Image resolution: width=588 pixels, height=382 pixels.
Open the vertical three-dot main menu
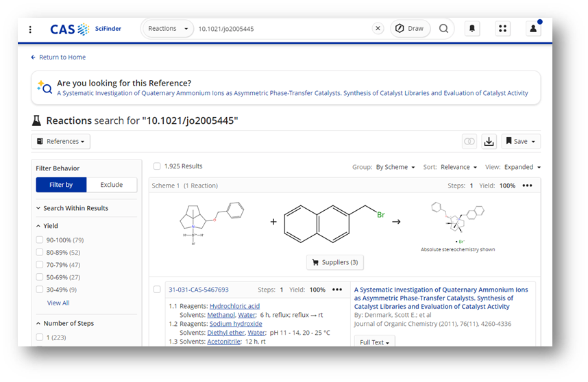click(30, 29)
